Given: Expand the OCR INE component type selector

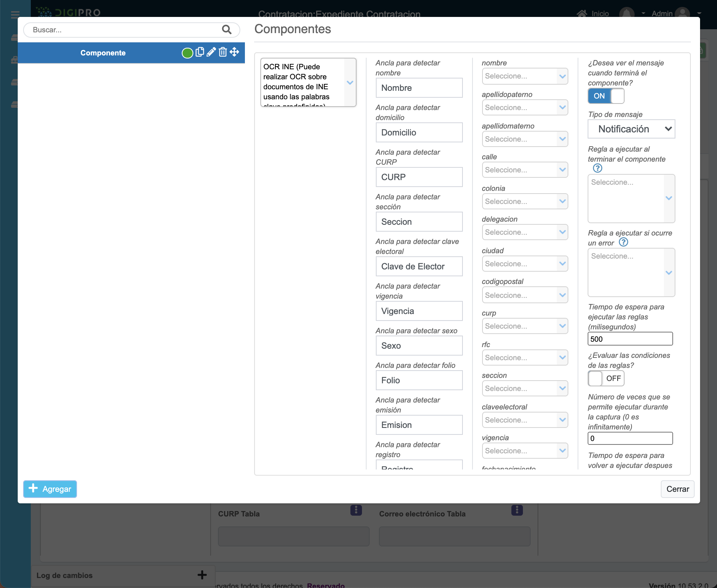Looking at the screenshot, I should (350, 82).
